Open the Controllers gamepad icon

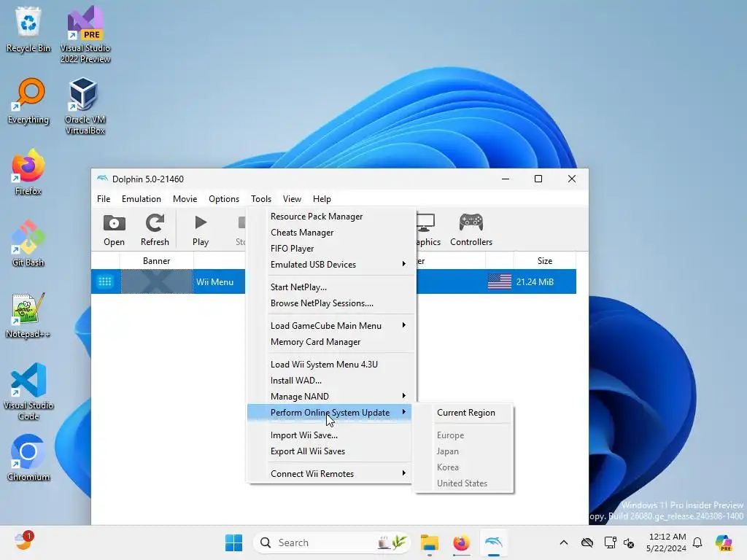471,222
